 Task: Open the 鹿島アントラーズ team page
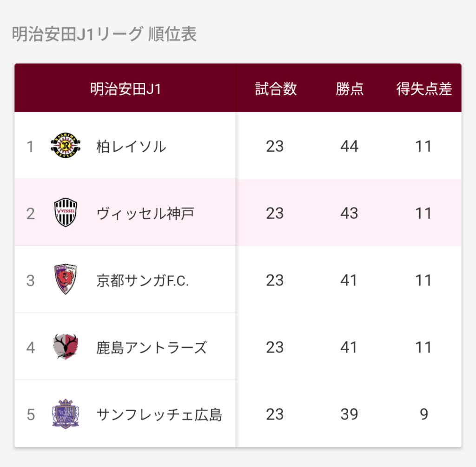point(152,347)
